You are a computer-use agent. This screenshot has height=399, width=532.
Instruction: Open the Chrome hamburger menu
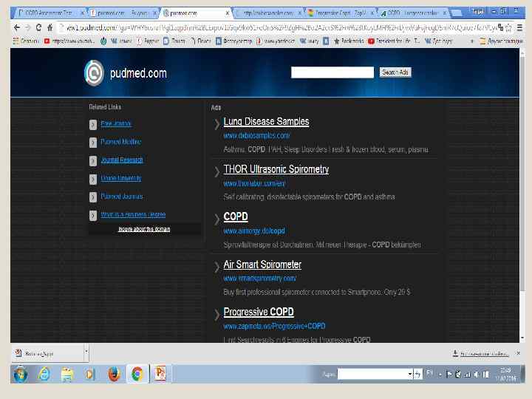point(519,27)
